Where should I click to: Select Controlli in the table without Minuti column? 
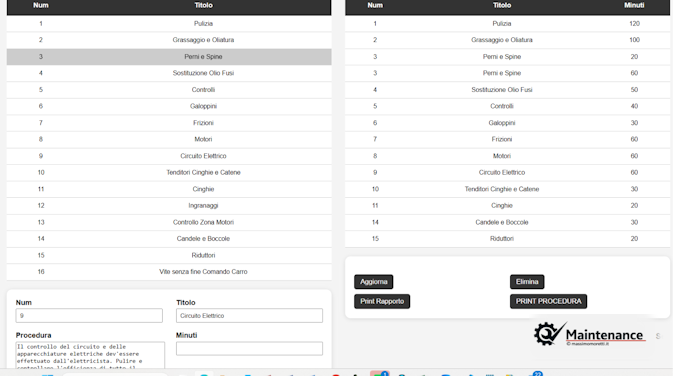click(x=169, y=90)
